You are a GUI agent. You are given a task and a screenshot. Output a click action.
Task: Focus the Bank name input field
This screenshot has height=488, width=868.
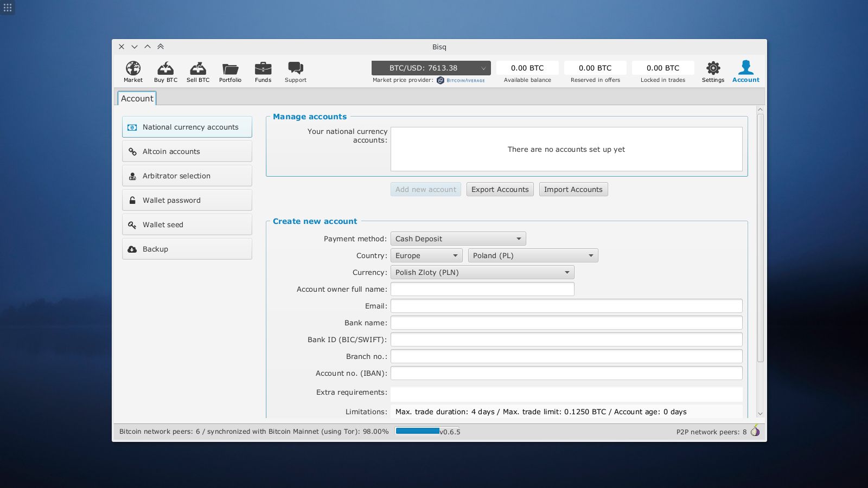click(x=566, y=323)
